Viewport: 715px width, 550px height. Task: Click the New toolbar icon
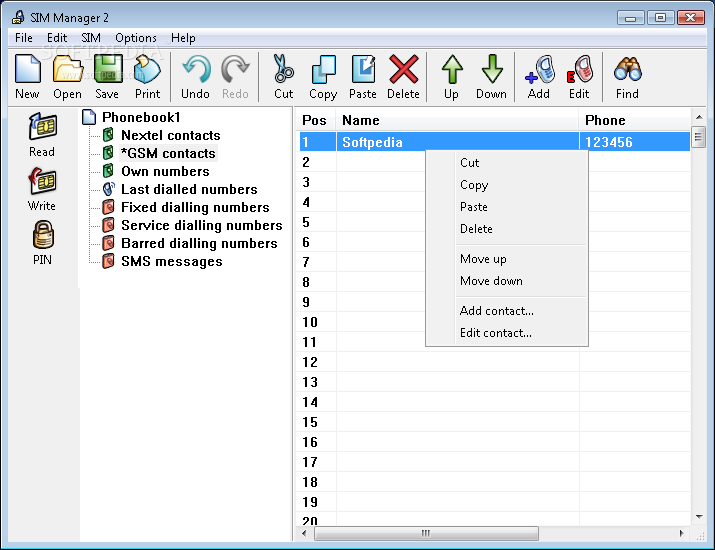click(28, 69)
